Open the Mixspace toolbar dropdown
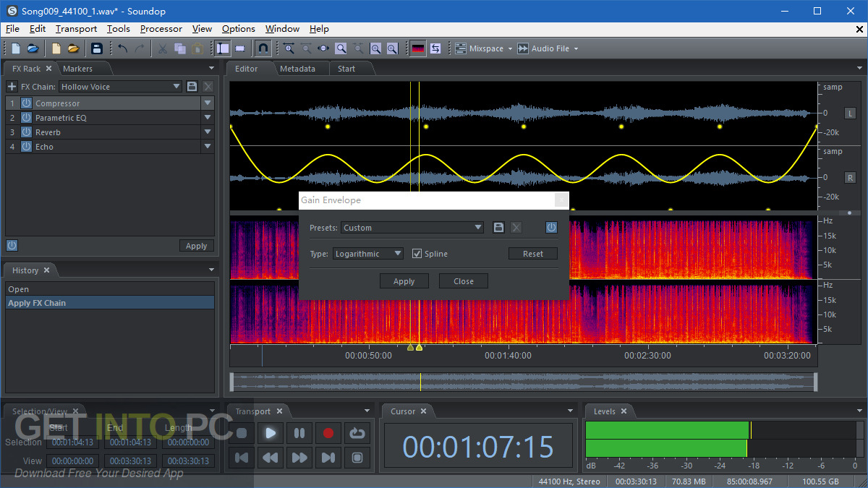This screenshot has height=488, width=868. [483, 48]
